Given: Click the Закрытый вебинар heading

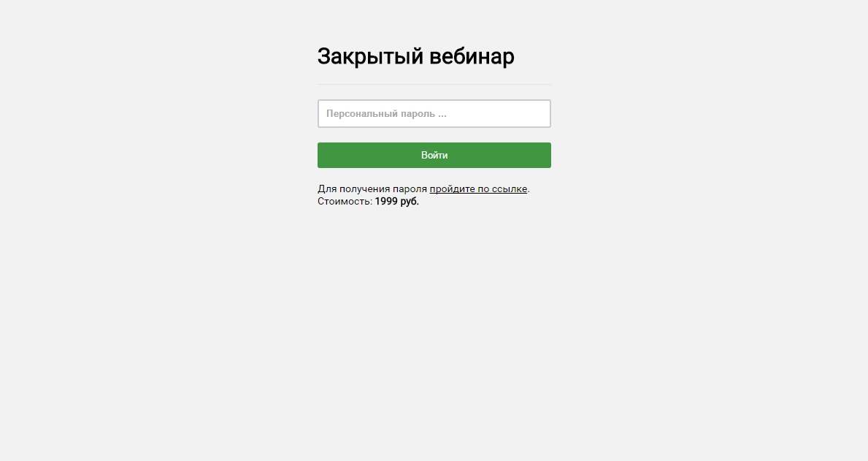Looking at the screenshot, I should (415, 56).
